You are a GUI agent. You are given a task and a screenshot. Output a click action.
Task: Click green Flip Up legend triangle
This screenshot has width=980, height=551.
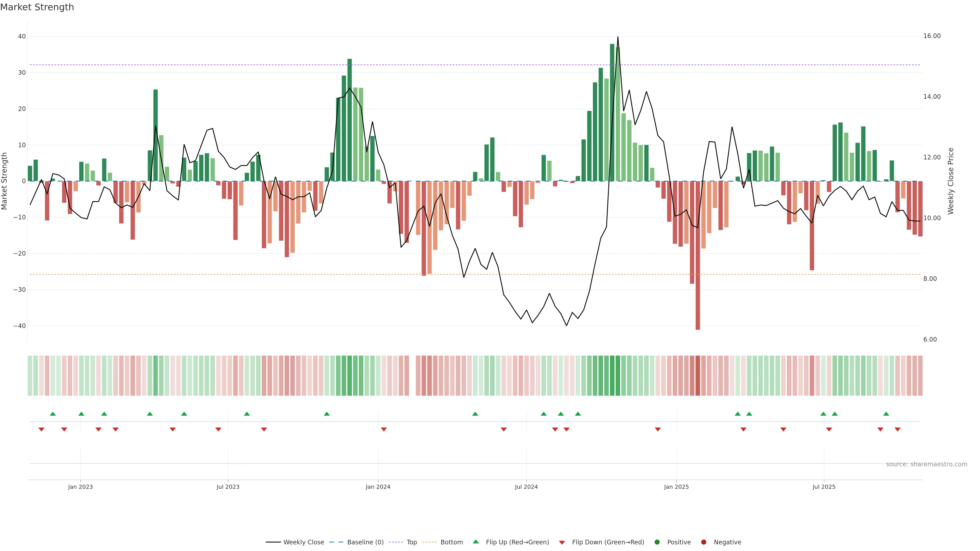475,542
